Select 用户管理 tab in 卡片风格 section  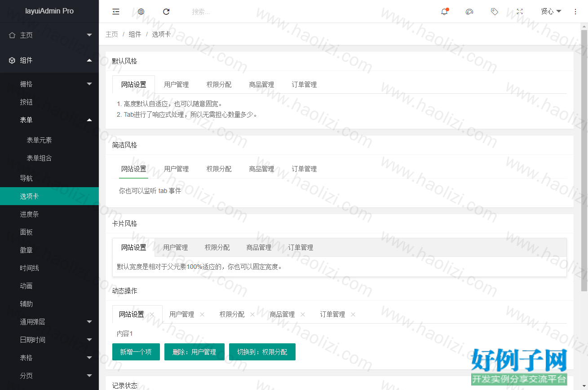tap(175, 247)
